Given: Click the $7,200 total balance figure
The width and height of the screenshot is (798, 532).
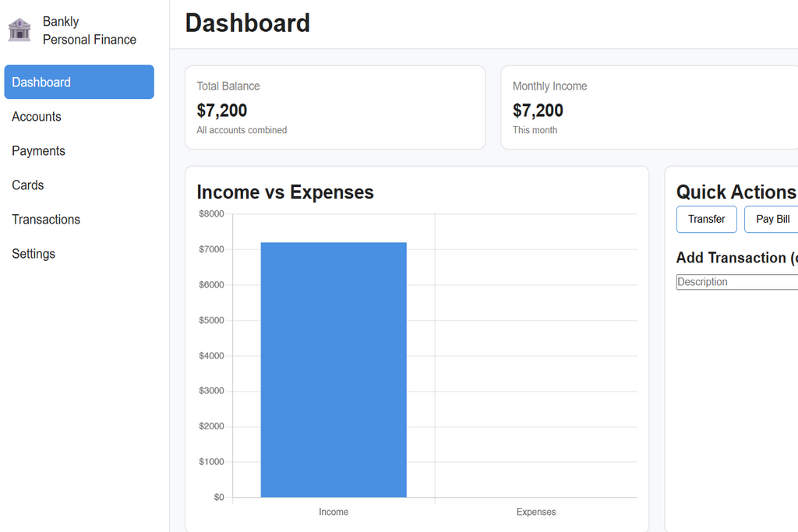Looking at the screenshot, I should [222, 110].
